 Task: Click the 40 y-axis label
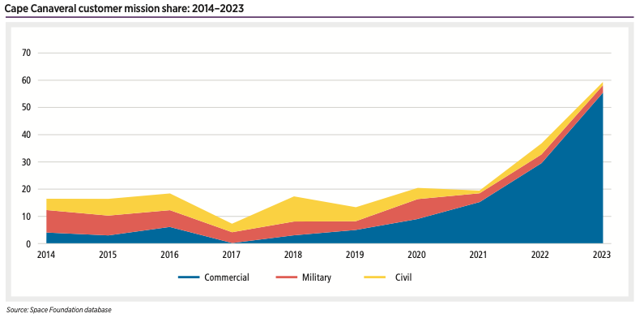[27, 135]
